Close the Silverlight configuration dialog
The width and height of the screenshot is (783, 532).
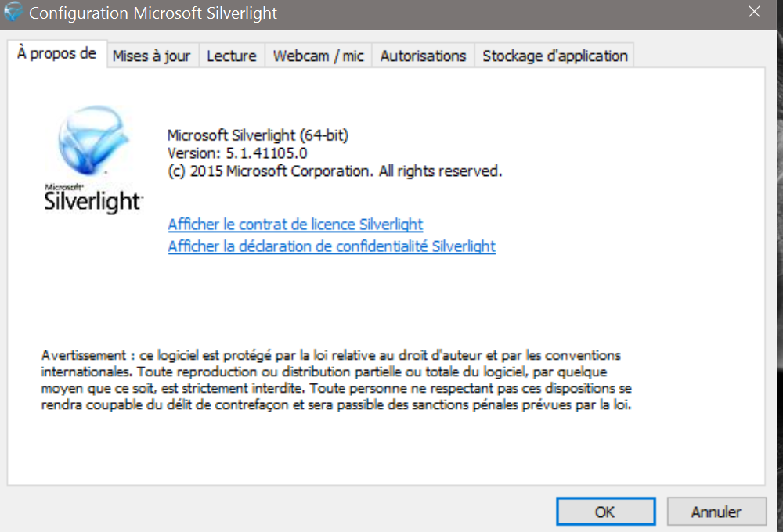coord(754,13)
